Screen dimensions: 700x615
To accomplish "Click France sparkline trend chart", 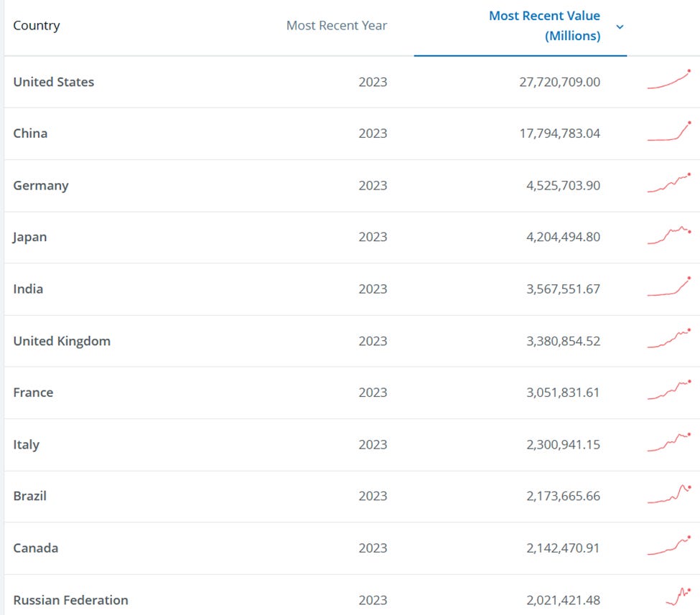I will (x=669, y=390).
